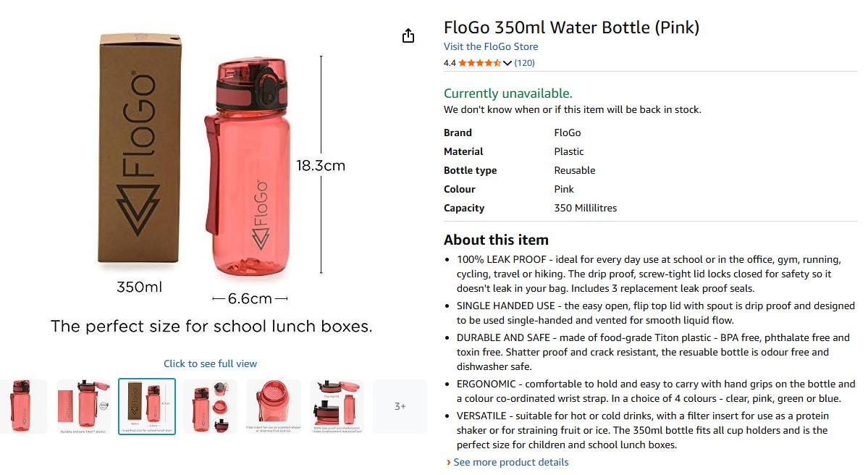Image resolution: width=868 pixels, height=475 pixels.
Task: Select the flip-top lid and seals thumbnail
Action: 337,406
